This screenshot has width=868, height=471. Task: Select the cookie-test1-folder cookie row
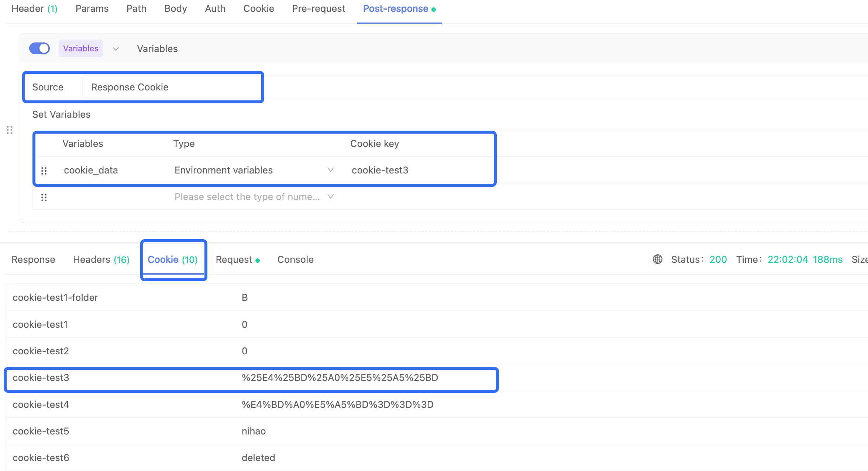[437, 298]
